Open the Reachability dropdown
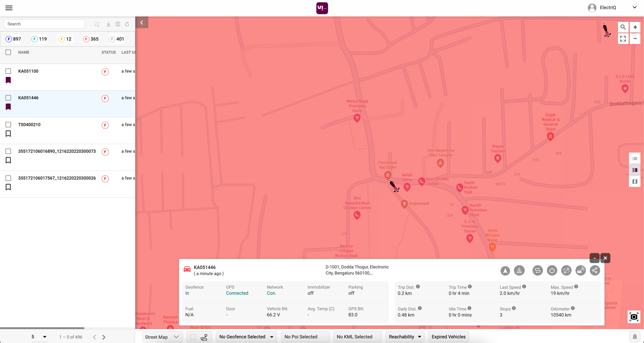The width and height of the screenshot is (644, 343). pyautogui.click(x=405, y=337)
